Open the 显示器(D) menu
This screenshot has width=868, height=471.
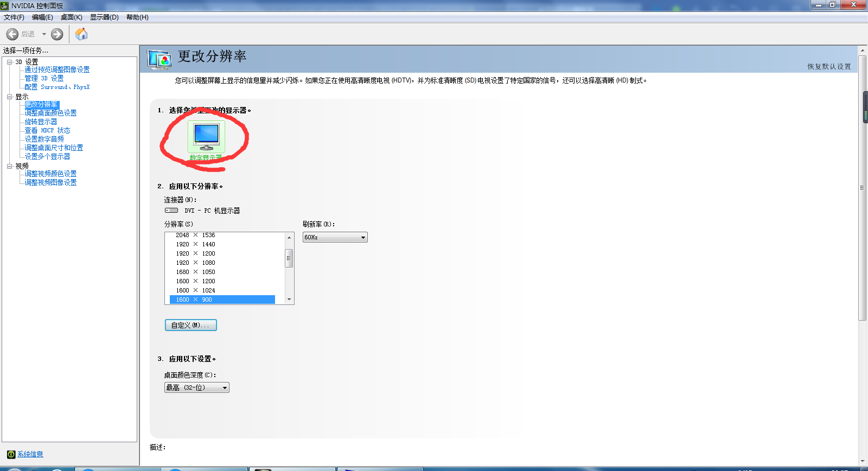[x=104, y=17]
